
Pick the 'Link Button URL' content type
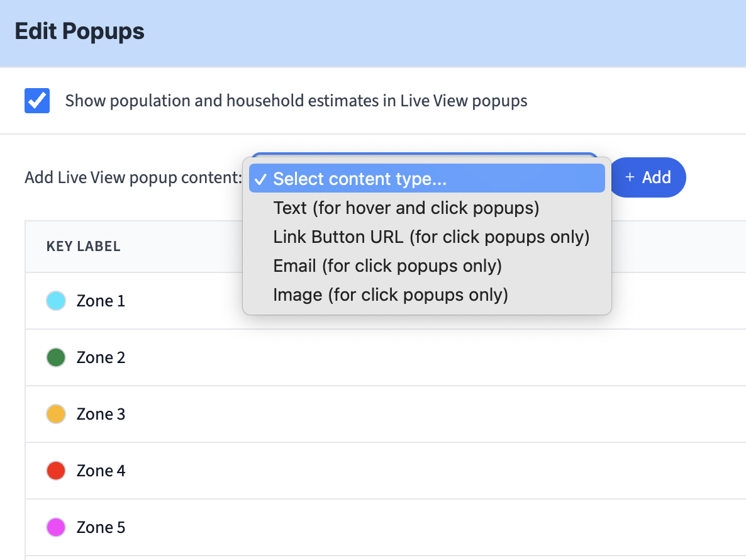[x=431, y=237]
